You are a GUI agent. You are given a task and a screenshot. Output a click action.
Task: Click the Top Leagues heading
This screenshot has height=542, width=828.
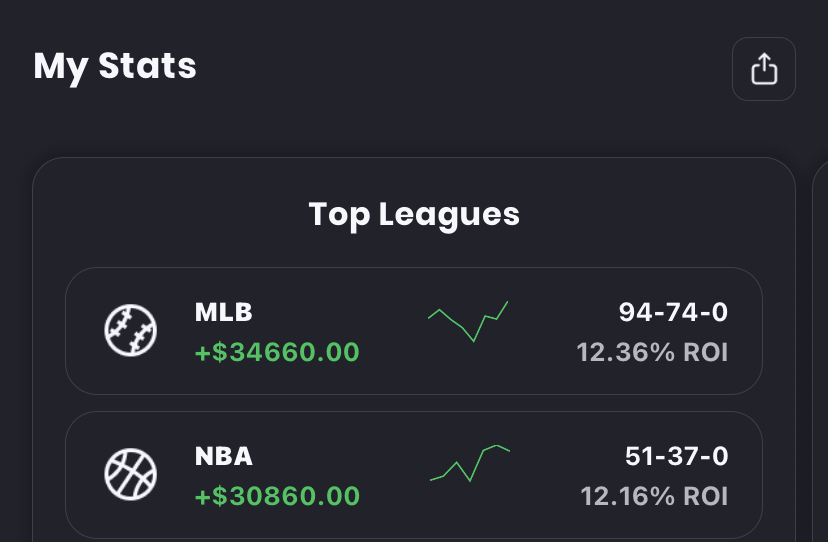[x=414, y=214]
